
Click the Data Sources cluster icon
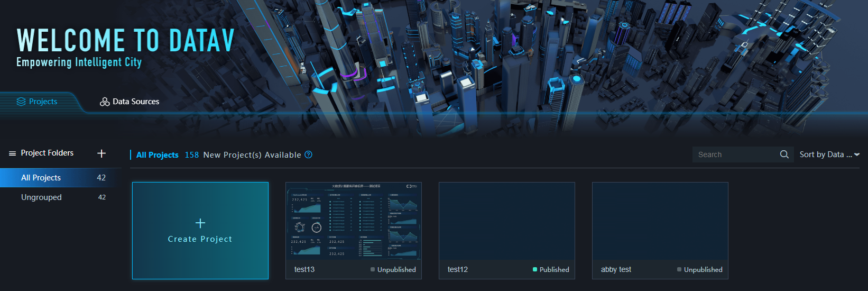point(105,102)
